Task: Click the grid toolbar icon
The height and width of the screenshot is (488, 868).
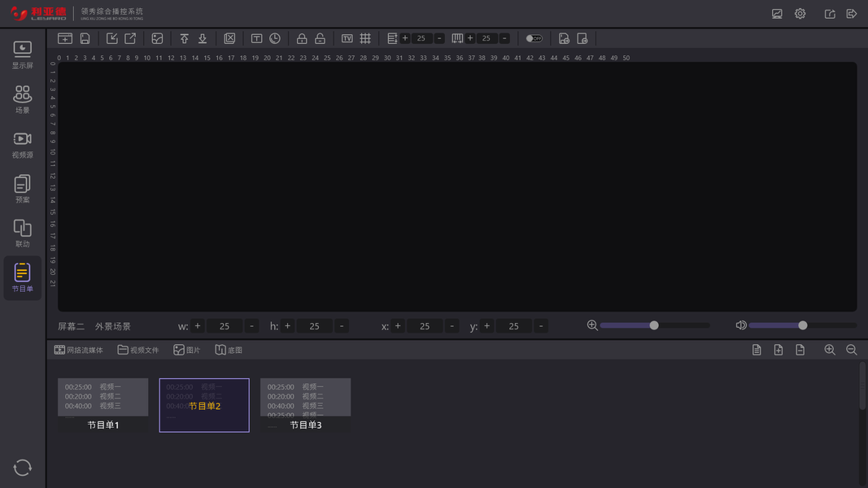Action: [365, 38]
